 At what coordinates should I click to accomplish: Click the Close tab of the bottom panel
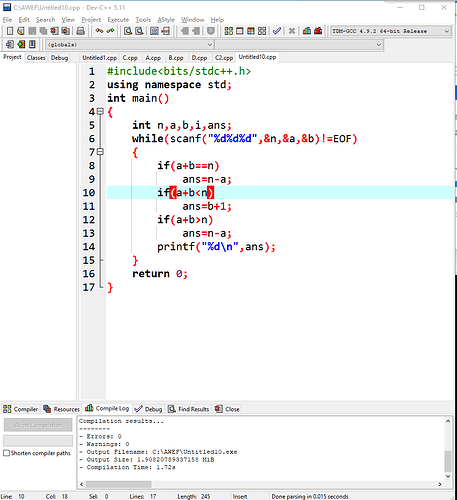click(227, 409)
